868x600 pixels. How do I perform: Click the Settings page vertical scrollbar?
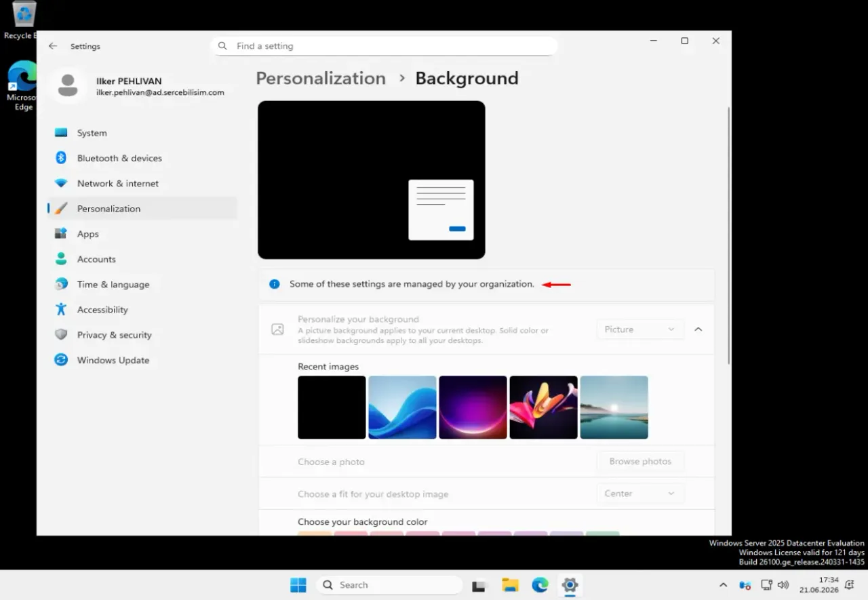[x=728, y=235]
